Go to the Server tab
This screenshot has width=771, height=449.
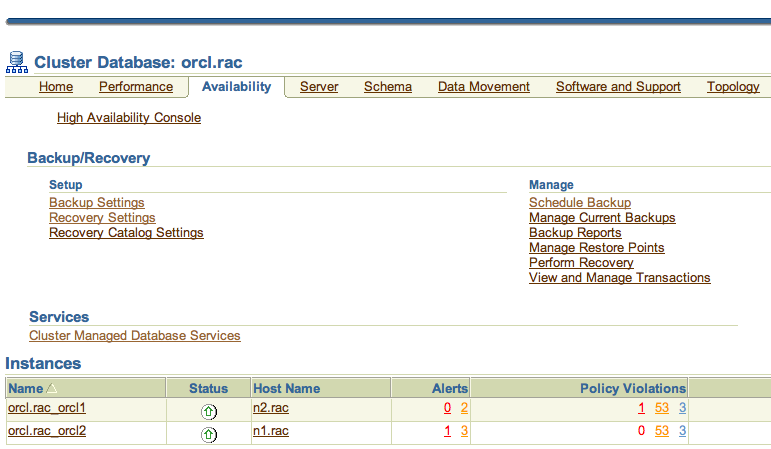(319, 87)
